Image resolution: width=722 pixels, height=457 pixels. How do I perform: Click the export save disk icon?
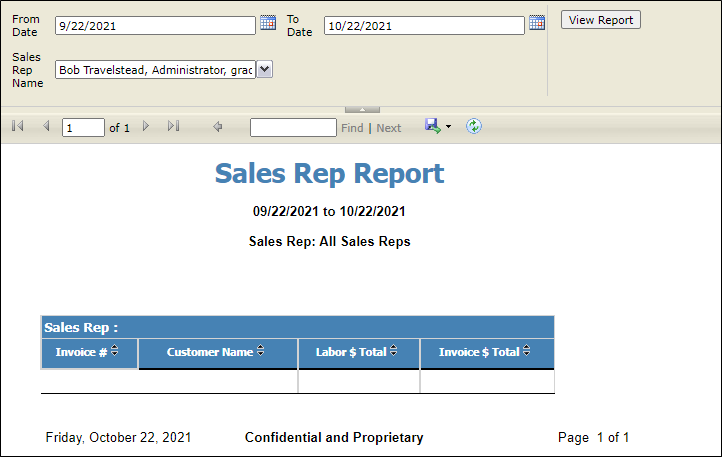tap(432, 126)
